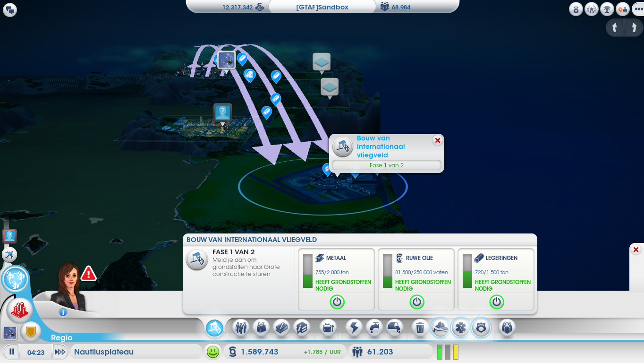This screenshot has height=363, width=644.
Task: Click the green happiness smiley face
Action: [x=213, y=352]
